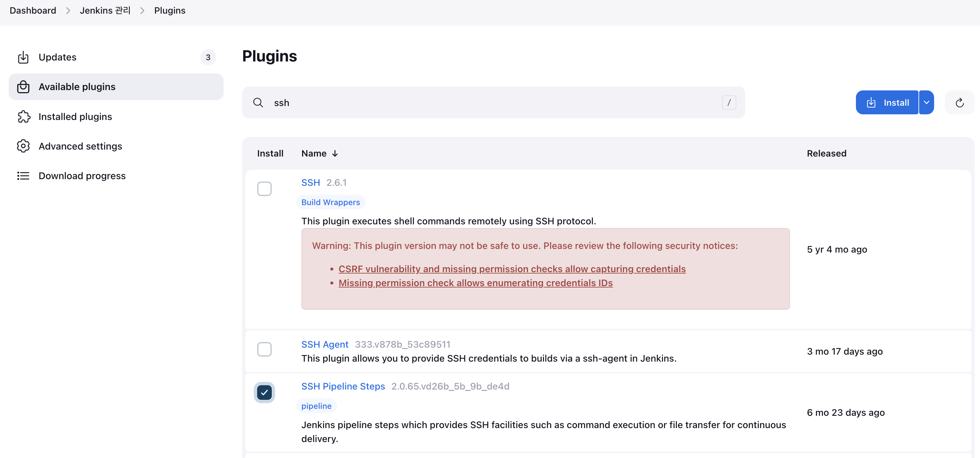Click the Advanced settings gear icon

[23, 146]
